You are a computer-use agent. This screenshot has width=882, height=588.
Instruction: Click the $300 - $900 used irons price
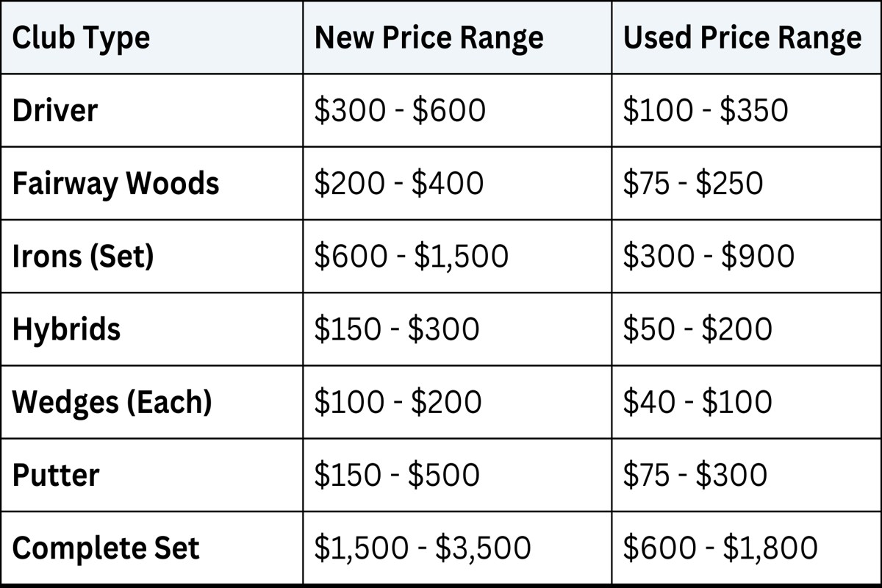709,256
